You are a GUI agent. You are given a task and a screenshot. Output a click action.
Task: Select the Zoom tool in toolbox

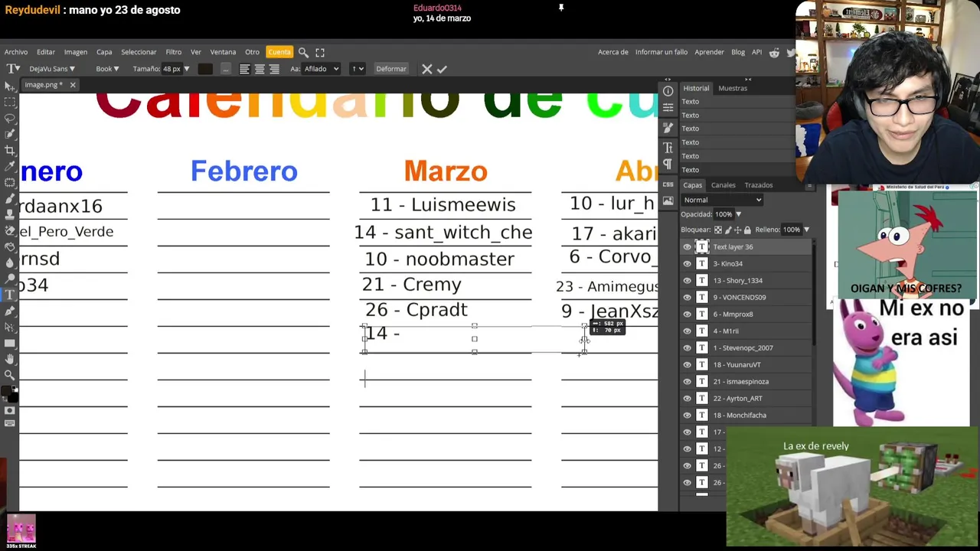[x=9, y=375]
